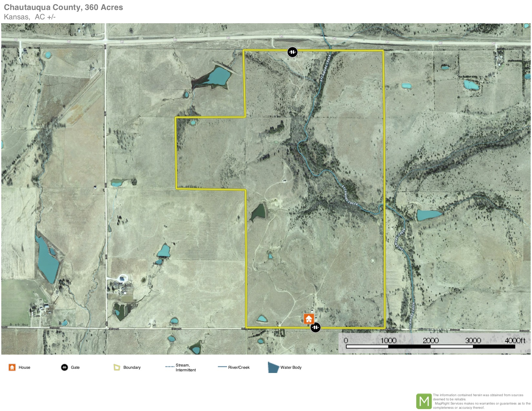Click the Gate icon in the legend
This screenshot has height=411, width=532.
point(64,367)
